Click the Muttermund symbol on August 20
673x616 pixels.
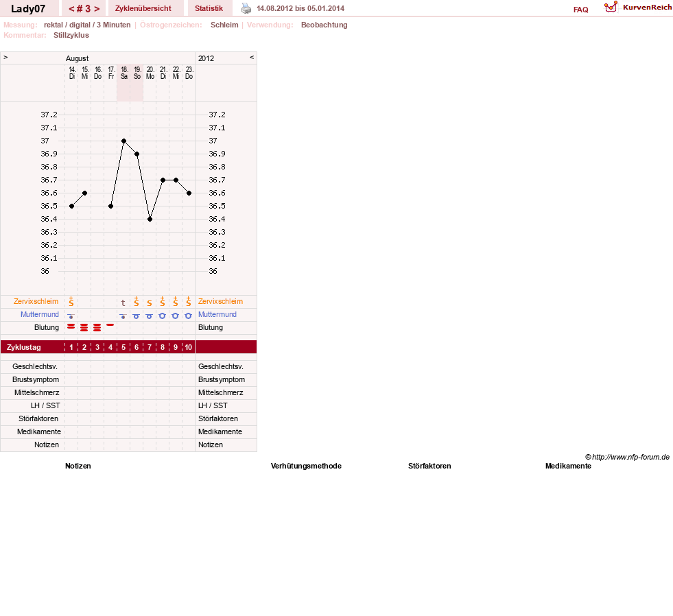tap(150, 316)
